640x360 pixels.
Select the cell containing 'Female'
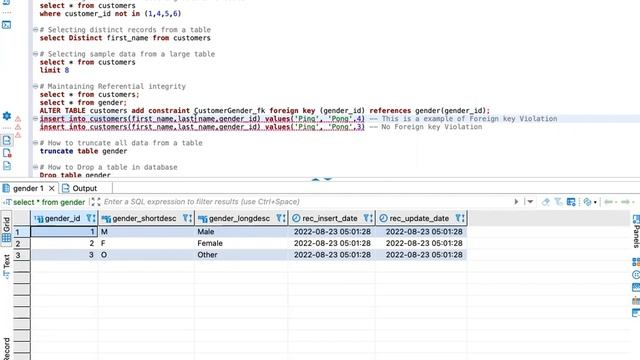241,243
